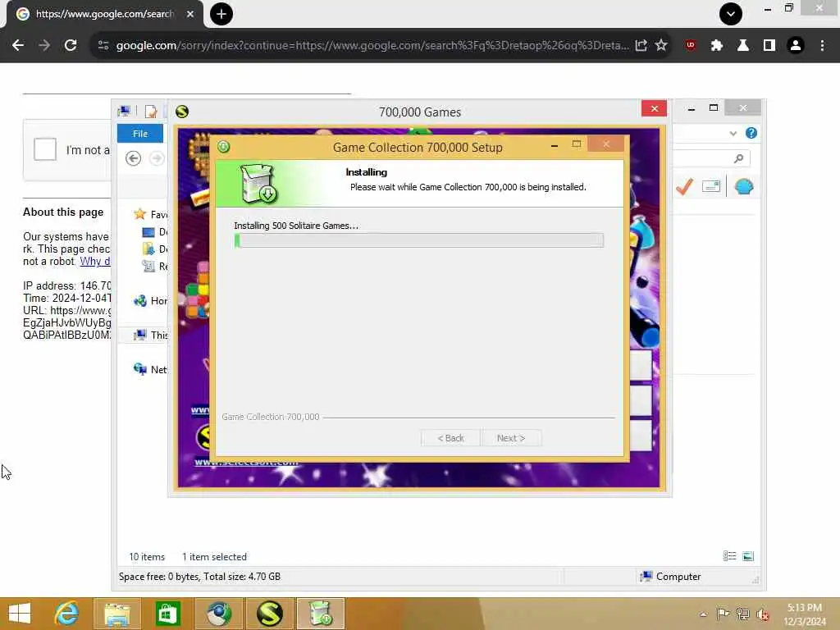
Task: Show hidden system tray icons
Action: (703, 614)
